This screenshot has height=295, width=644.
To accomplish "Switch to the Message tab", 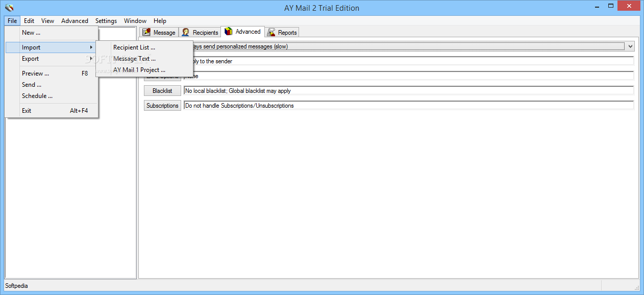I will pyautogui.click(x=159, y=32).
